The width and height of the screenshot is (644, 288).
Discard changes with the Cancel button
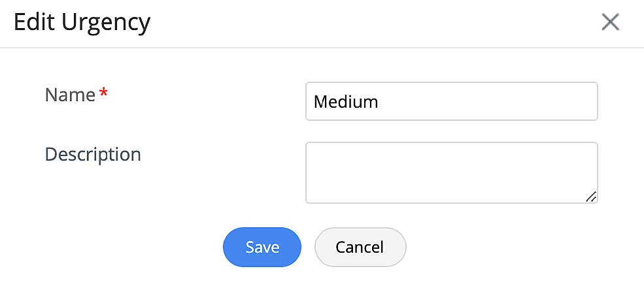pos(360,248)
